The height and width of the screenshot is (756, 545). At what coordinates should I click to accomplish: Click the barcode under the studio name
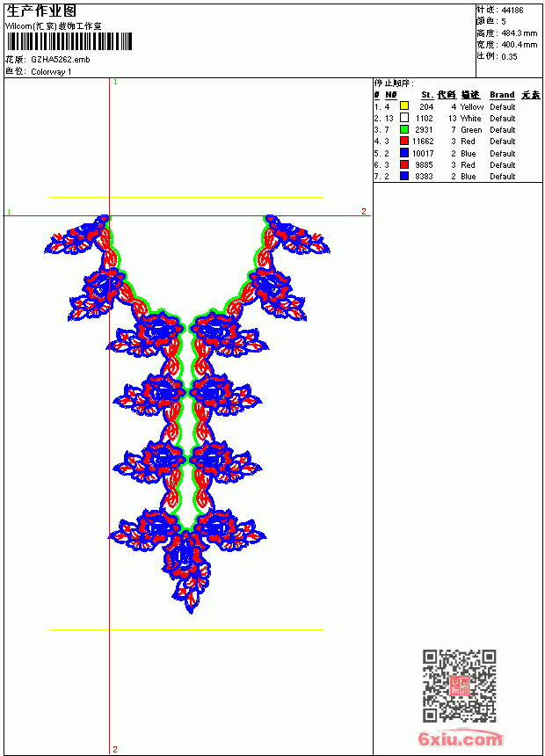[x=69, y=41]
